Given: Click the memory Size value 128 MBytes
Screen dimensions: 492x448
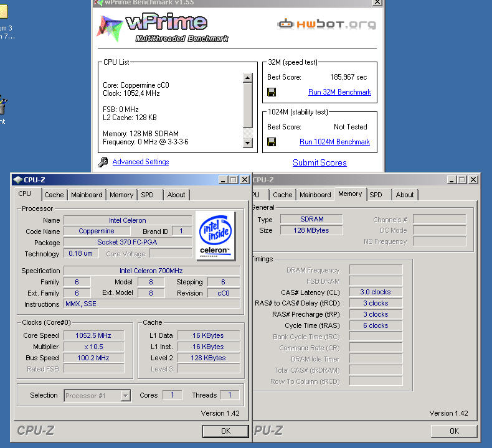Looking at the screenshot, I should [311, 230].
